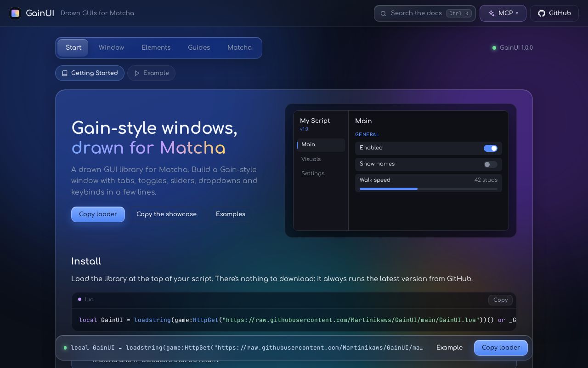Click the MCP sparkle icon
Screen dimensions: 588x368
click(x=492, y=13)
